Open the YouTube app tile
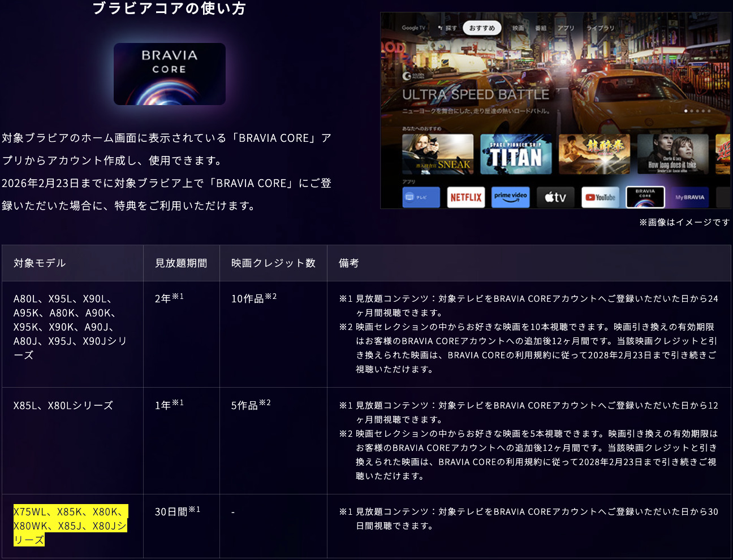733x560 pixels. [x=600, y=197]
